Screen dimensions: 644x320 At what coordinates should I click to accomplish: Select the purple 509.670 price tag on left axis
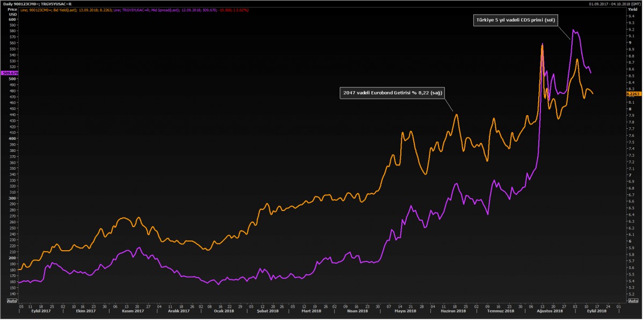9,72
